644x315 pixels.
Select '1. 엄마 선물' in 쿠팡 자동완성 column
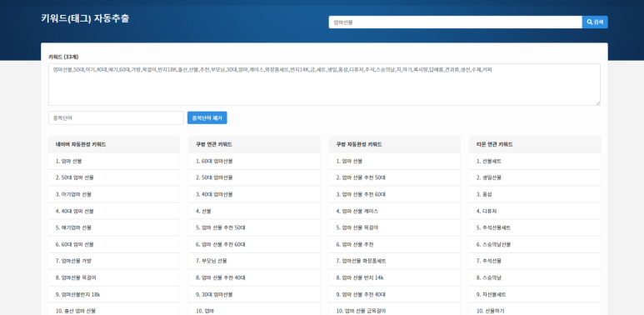[394, 162]
